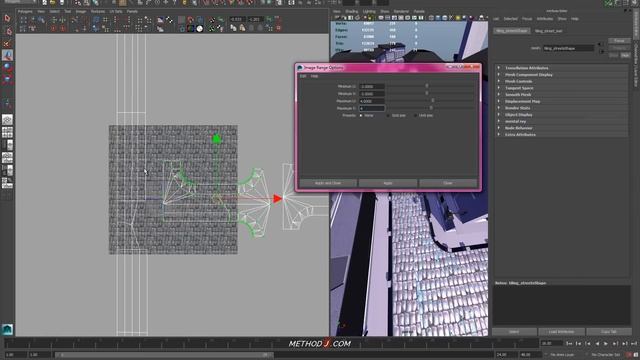Image resolution: width=640 pixels, height=360 pixels.
Task: Switch to four view layout icon
Action: coord(7,132)
